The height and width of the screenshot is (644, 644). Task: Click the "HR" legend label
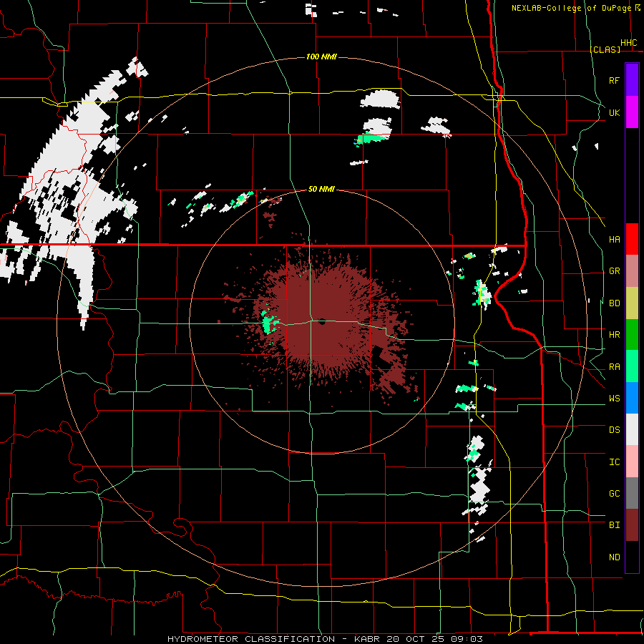614,335
